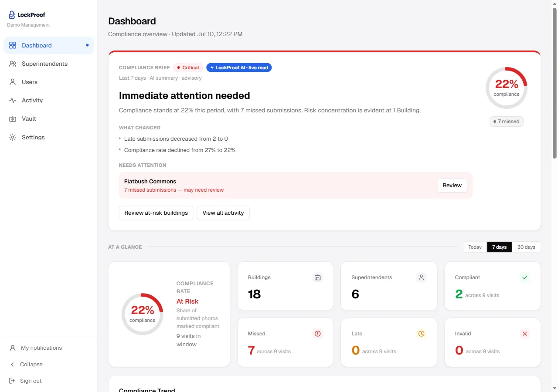Viewport: 558px width, 392px height.
Task: Click the 7 missed pill in brief
Action: tap(507, 122)
